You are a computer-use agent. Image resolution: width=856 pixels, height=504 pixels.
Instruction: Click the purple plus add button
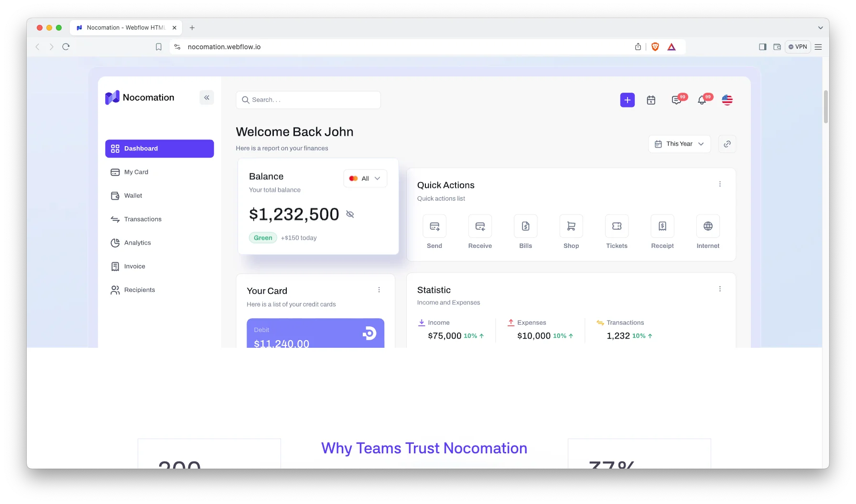tap(627, 100)
